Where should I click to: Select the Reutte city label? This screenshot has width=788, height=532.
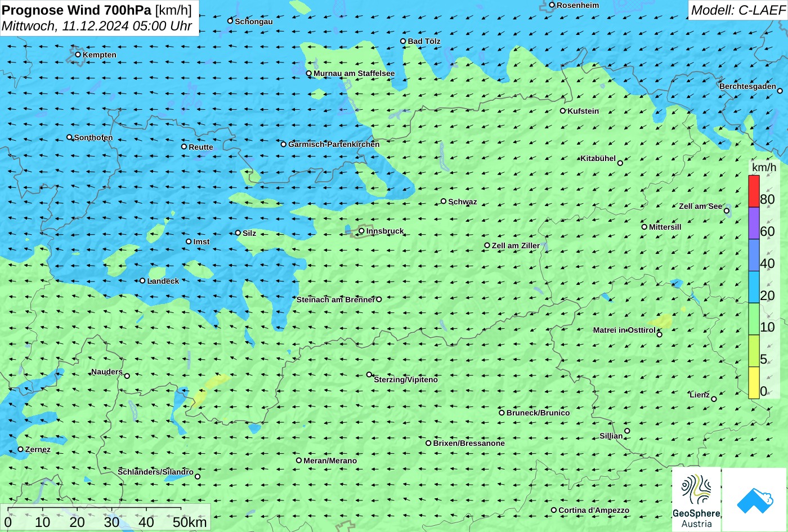[x=201, y=147]
